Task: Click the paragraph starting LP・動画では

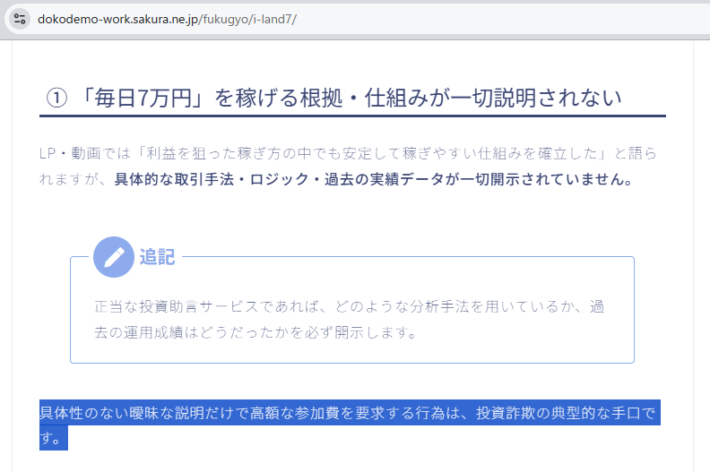Action: click(348, 166)
